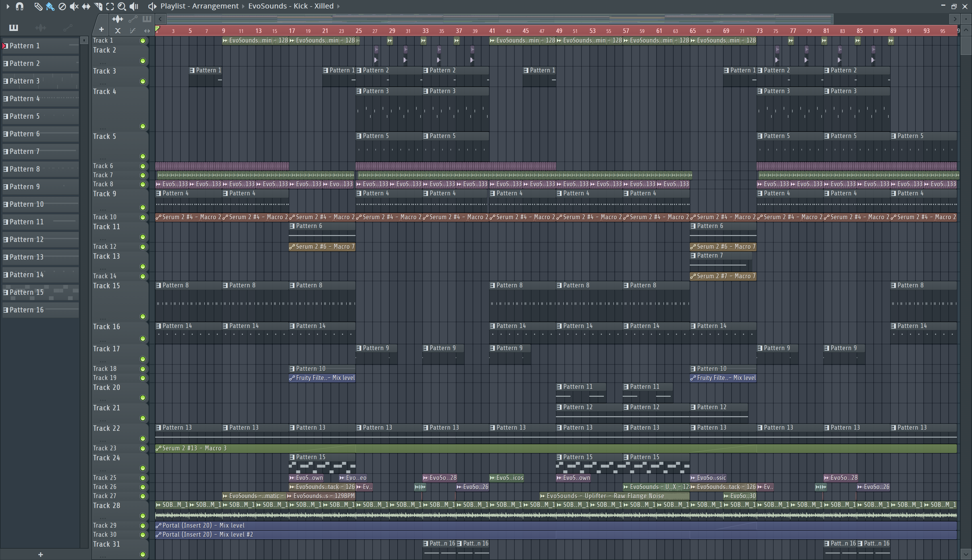
Task: Show automation clips in picker icon
Action: (68, 27)
